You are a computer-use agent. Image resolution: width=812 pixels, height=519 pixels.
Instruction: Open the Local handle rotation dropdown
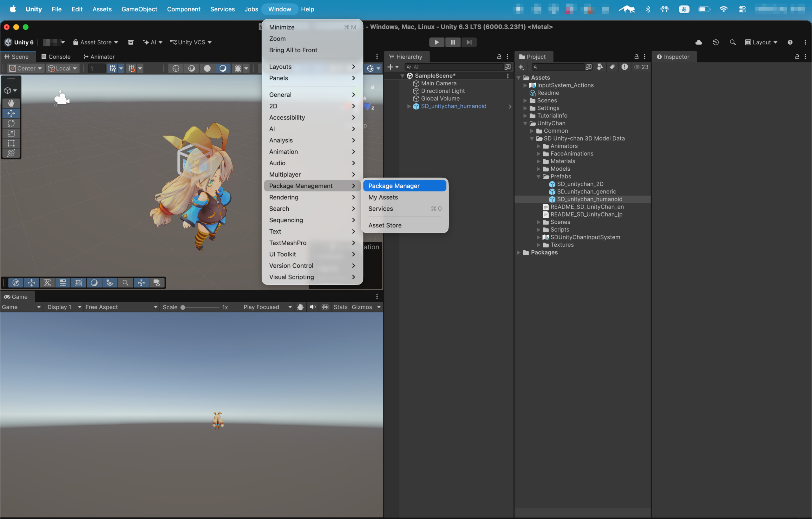pos(63,69)
